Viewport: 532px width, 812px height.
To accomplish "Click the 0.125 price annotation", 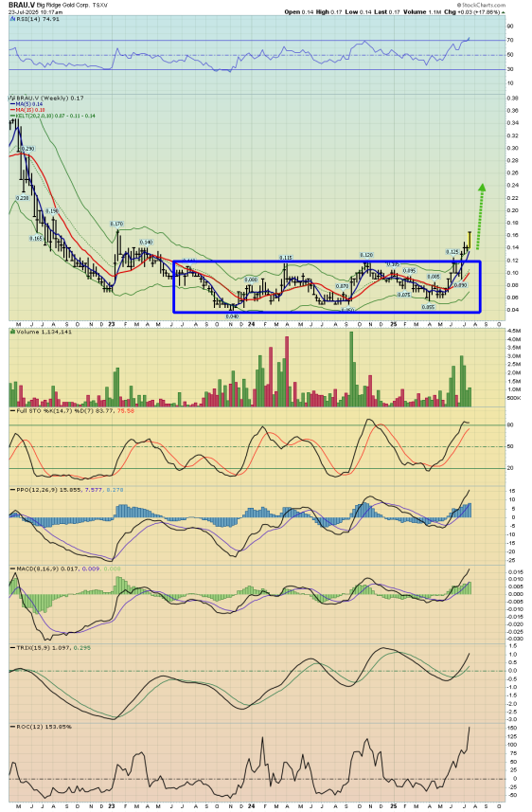I will [x=452, y=252].
